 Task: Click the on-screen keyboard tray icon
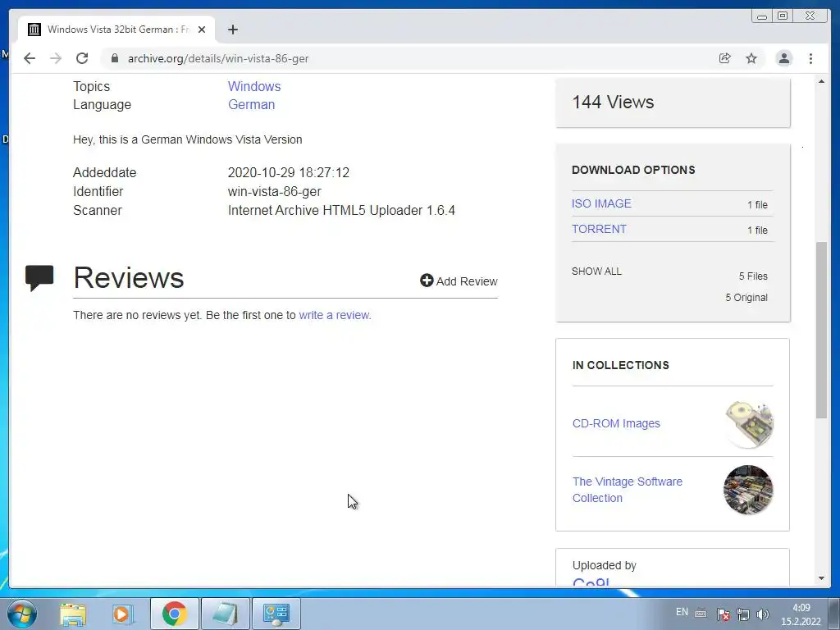(x=701, y=614)
